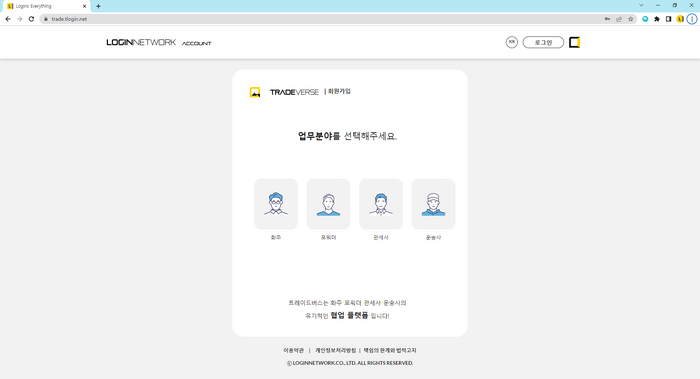Click the yellow profile avatar icon

pos(680,19)
